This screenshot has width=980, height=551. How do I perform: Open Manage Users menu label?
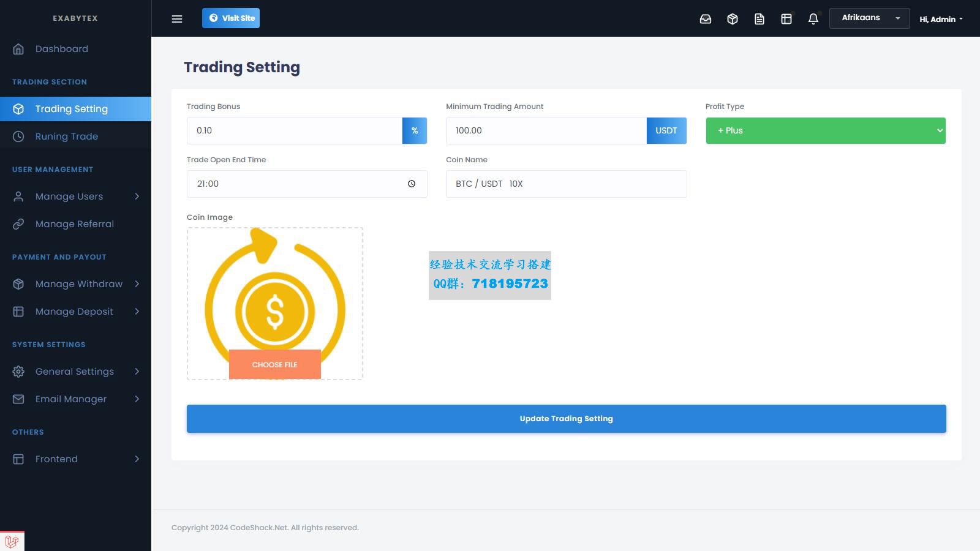point(69,197)
